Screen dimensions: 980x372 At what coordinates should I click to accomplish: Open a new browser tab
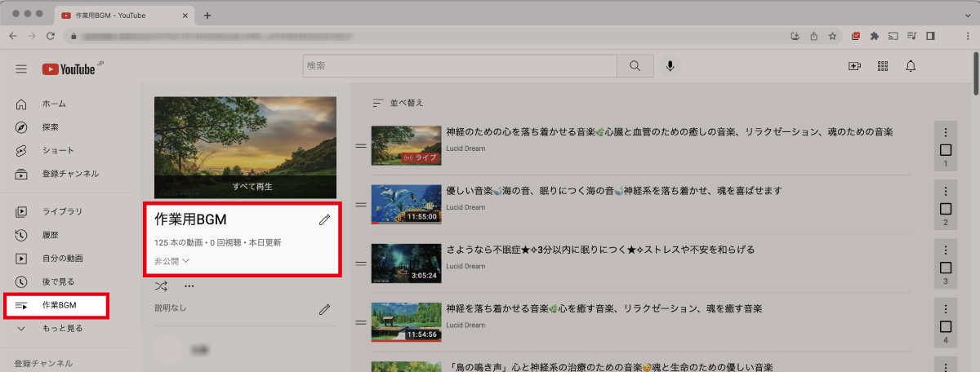coord(207,15)
